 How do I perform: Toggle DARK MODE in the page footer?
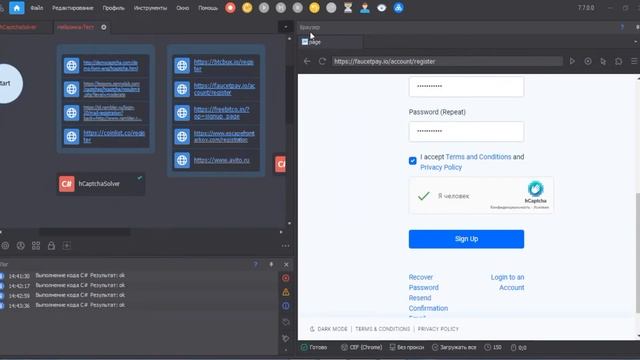tap(329, 329)
